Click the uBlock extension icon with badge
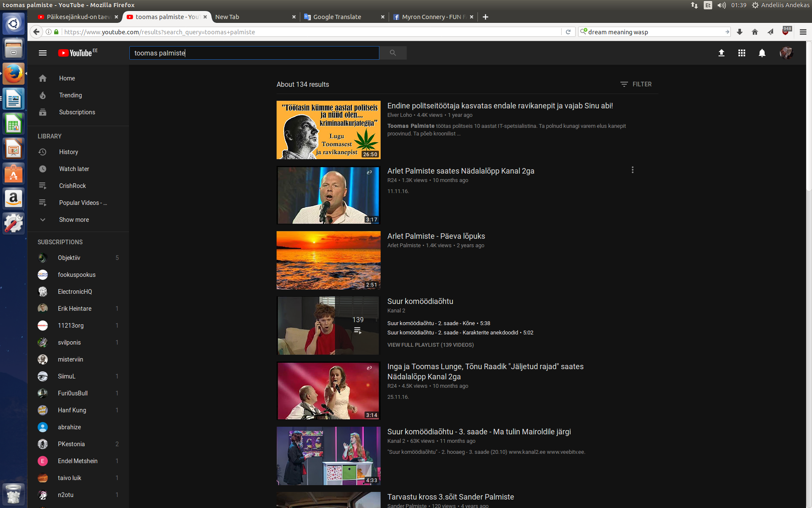Viewport: 812px width, 508px height. point(786,31)
